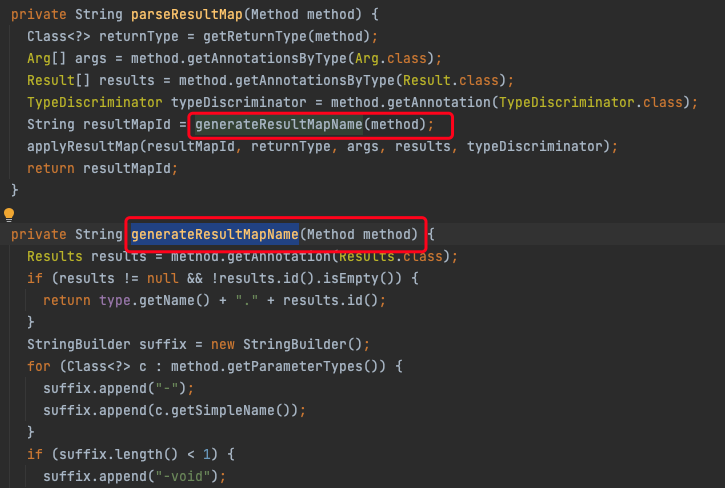
Task: Click the applyResultMap method call
Action: coord(84,147)
